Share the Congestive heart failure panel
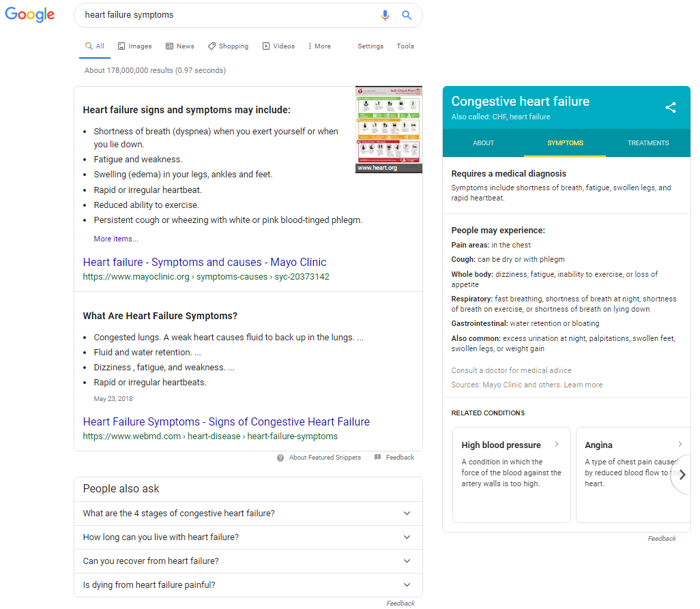Image resolution: width=700 pixels, height=609 pixels. pyautogui.click(x=671, y=107)
